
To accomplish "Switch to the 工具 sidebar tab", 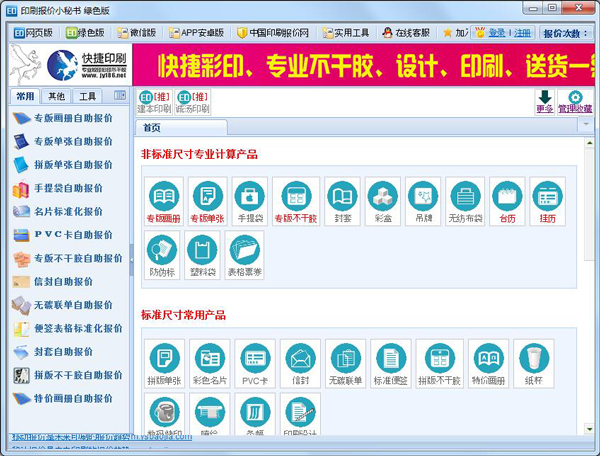I will 88,97.
